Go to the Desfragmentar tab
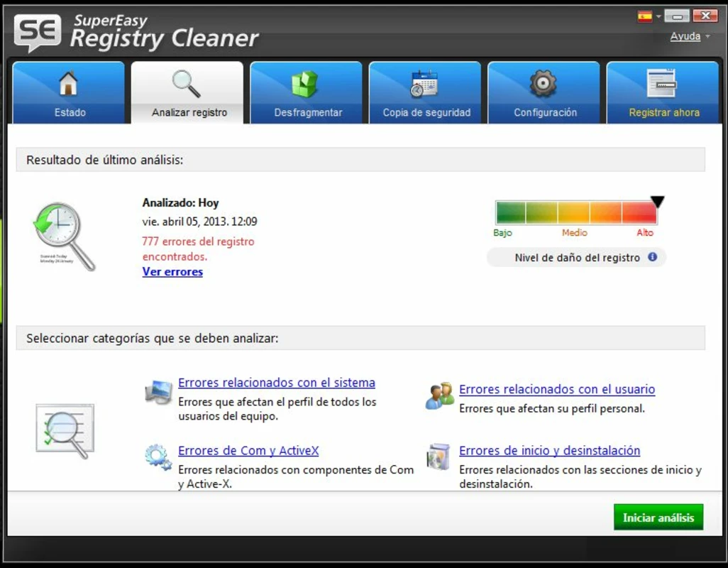Screen dimensions: 728x568 click(306, 93)
